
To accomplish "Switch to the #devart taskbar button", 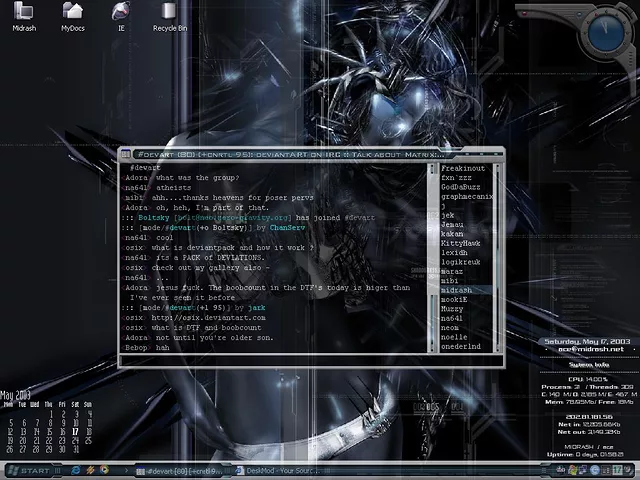I will point(180,471).
